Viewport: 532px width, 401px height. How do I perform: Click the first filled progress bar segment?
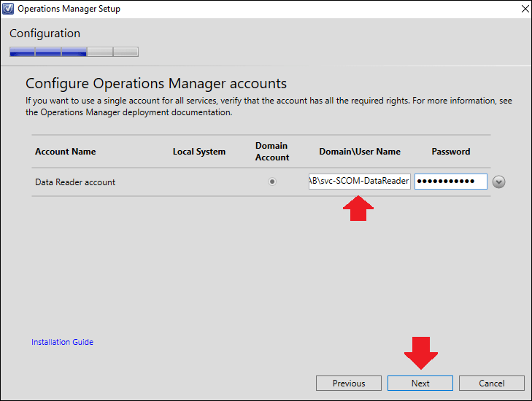tap(23, 52)
